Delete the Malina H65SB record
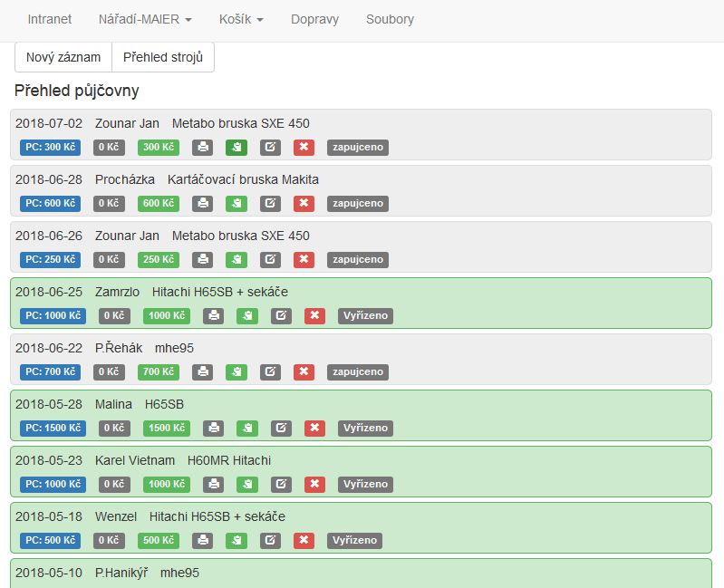The height and width of the screenshot is (588, 724). [x=315, y=429]
